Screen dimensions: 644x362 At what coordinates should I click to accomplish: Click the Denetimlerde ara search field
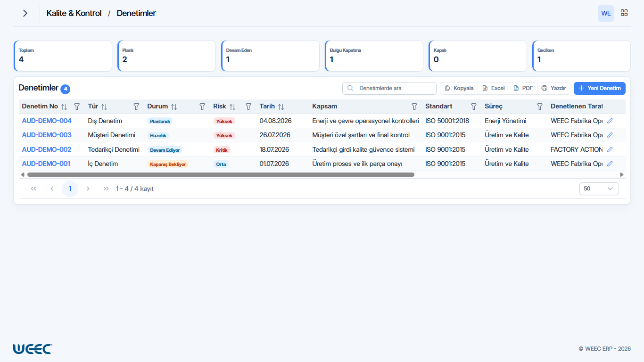(389, 88)
